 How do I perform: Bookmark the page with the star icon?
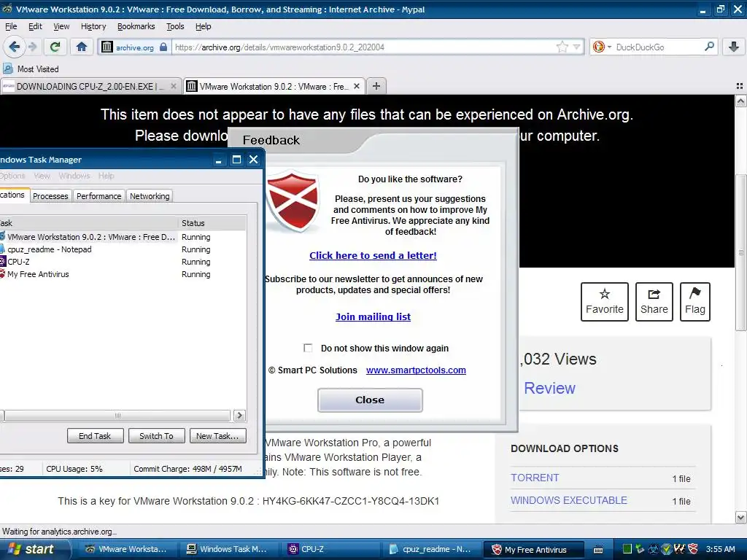(562, 47)
